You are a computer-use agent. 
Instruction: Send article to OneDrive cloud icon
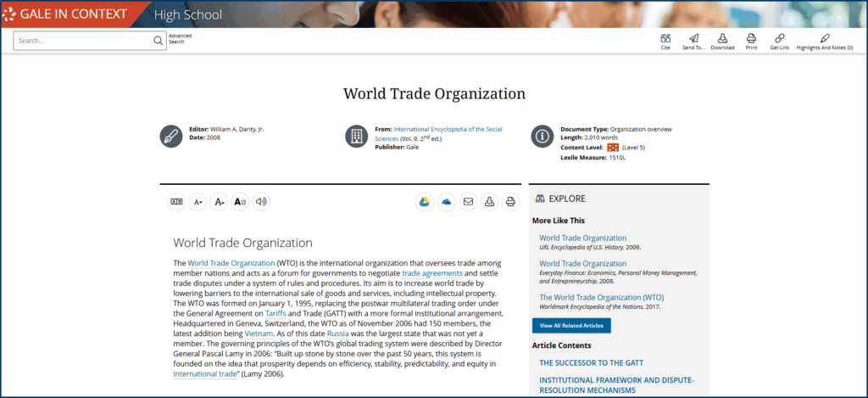point(446,202)
